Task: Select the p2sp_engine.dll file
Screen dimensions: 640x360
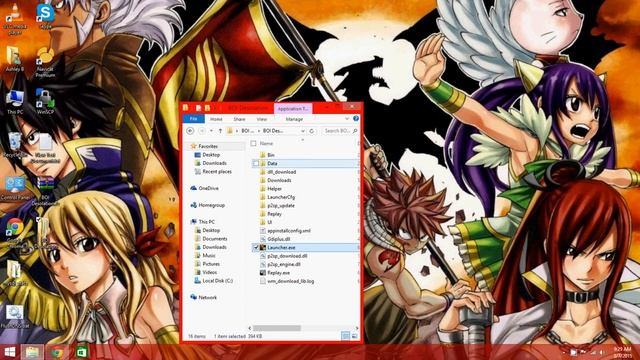Action: coord(284,264)
